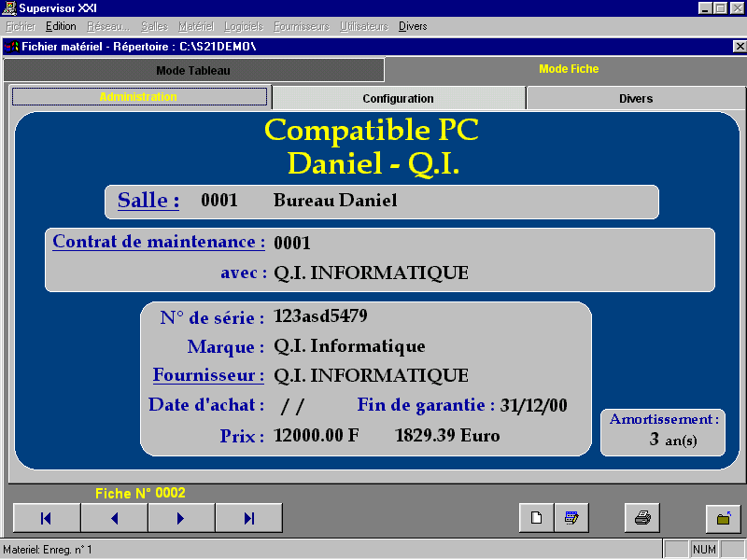Select the Divers tab beside Configuration
The height and width of the screenshot is (560, 747).
[636, 99]
